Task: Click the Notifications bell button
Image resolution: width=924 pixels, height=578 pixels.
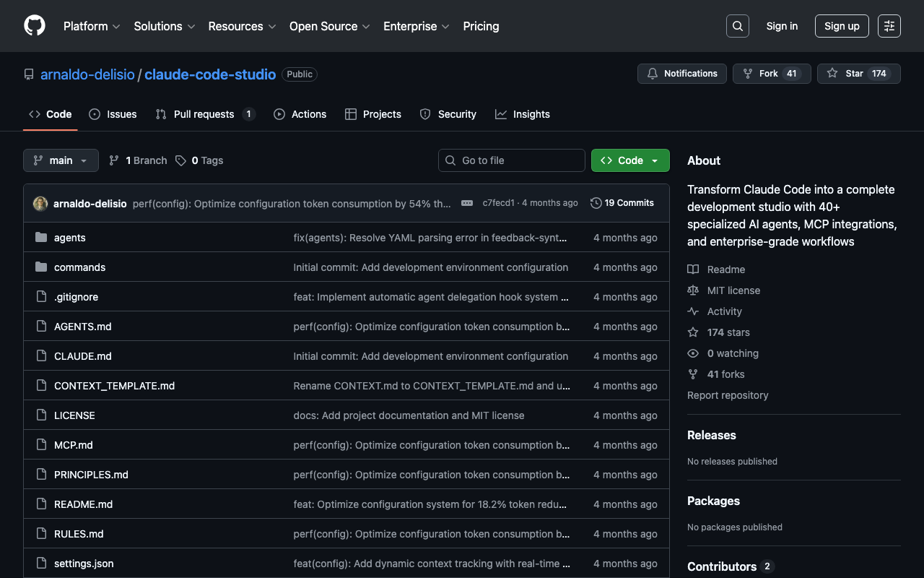Action: (x=681, y=74)
